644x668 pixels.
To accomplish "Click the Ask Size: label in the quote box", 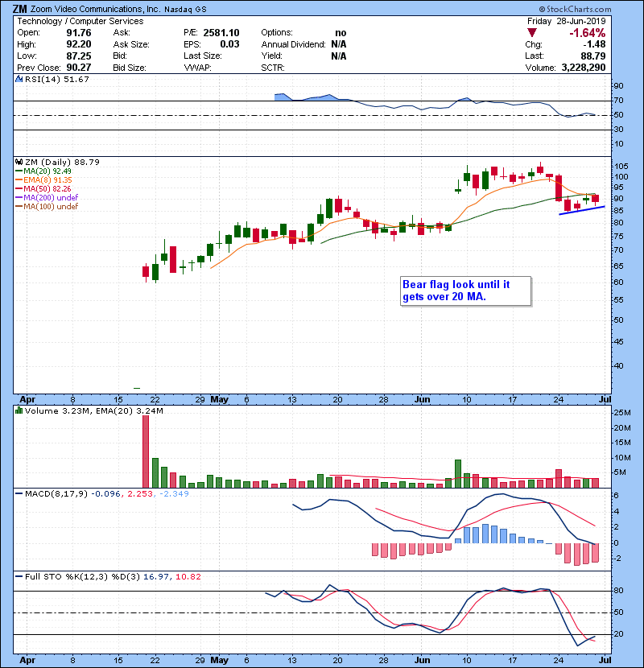I will [x=131, y=44].
